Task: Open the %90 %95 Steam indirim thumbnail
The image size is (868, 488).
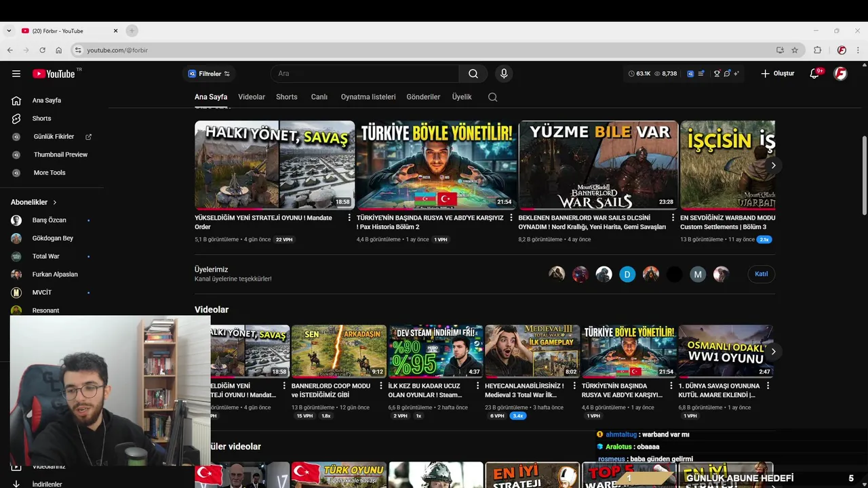Action: pos(435,351)
